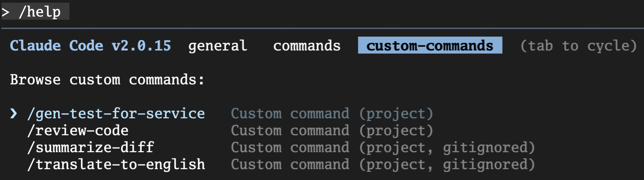
Task: Click the selection arrow beside /gen-test-for-service
Action: [x=14, y=113]
